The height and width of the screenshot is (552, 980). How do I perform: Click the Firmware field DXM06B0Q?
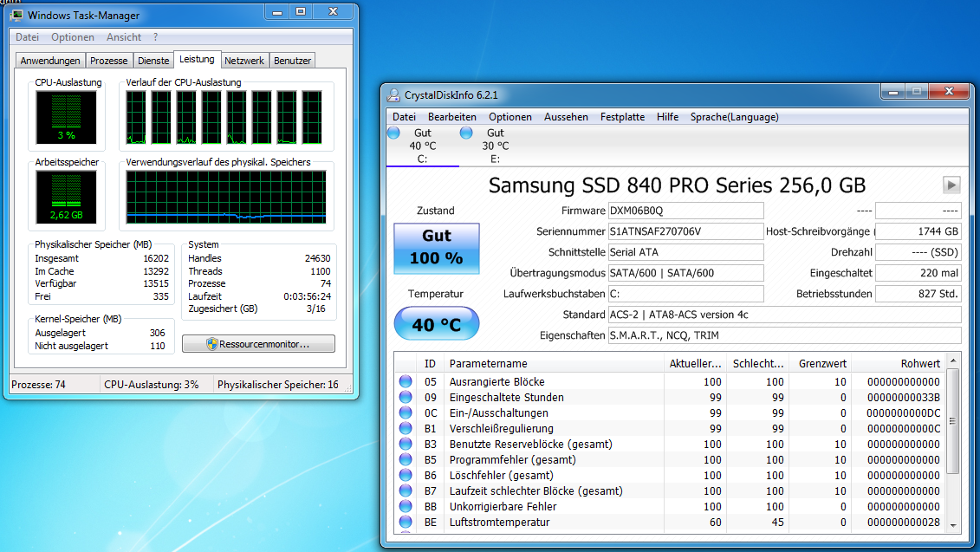(685, 211)
